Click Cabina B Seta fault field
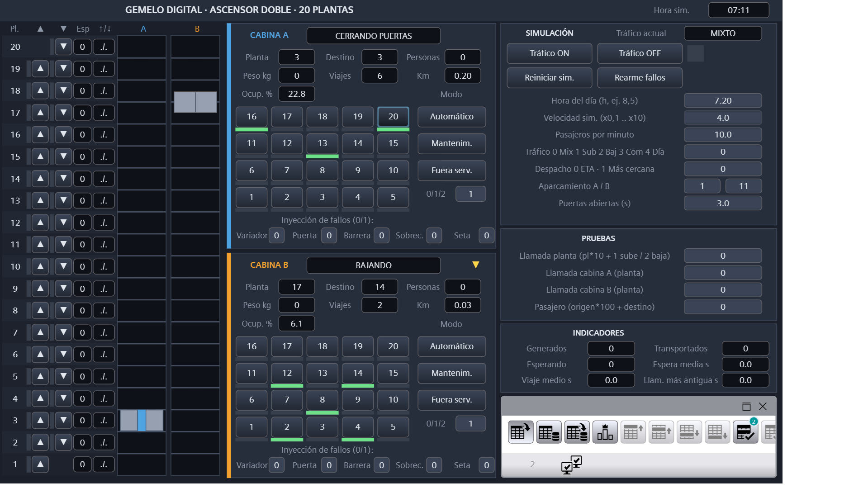The image size is (868, 488). pyautogui.click(x=486, y=465)
